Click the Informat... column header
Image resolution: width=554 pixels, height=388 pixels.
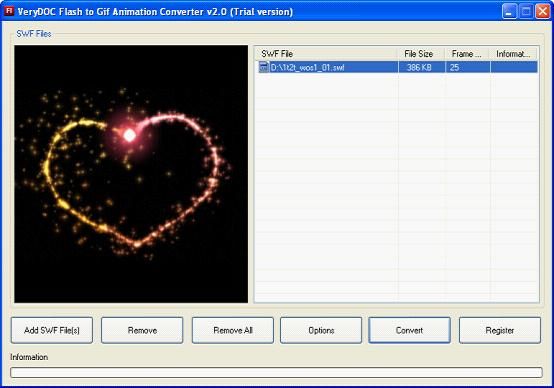click(514, 54)
